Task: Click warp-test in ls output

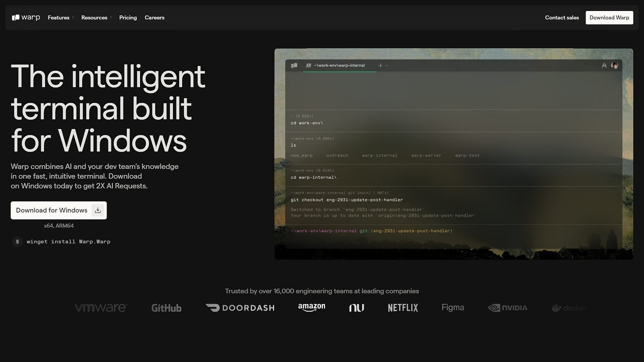Action: [467, 156]
